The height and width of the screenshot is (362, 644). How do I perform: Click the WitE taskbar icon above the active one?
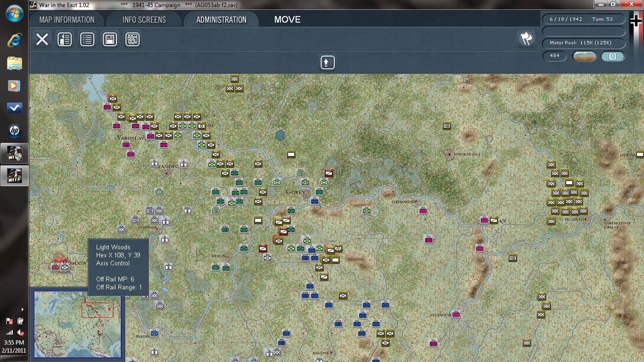tap(15, 153)
